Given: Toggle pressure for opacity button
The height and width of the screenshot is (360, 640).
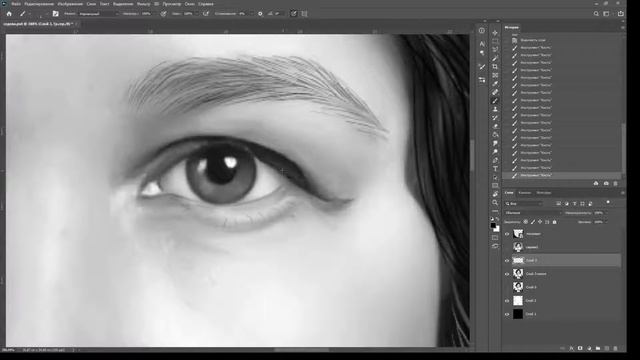Looking at the screenshot, I should tap(163, 13).
